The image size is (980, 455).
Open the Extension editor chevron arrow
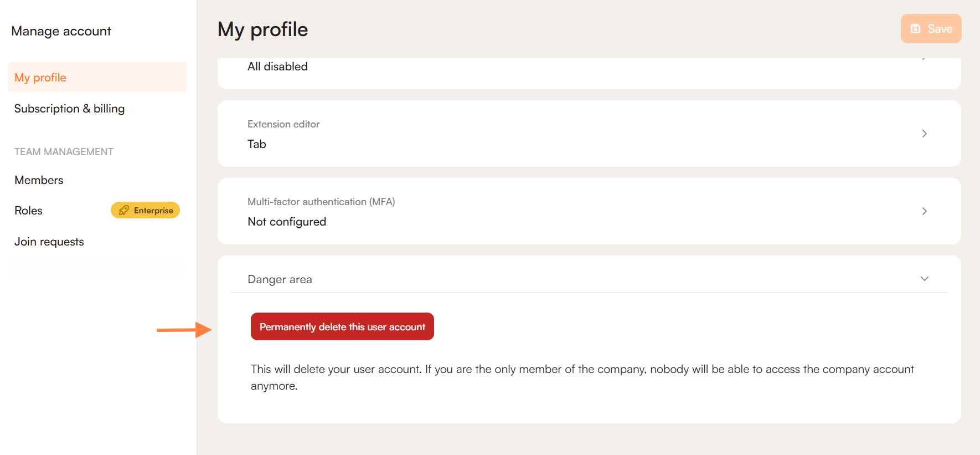coord(924,134)
